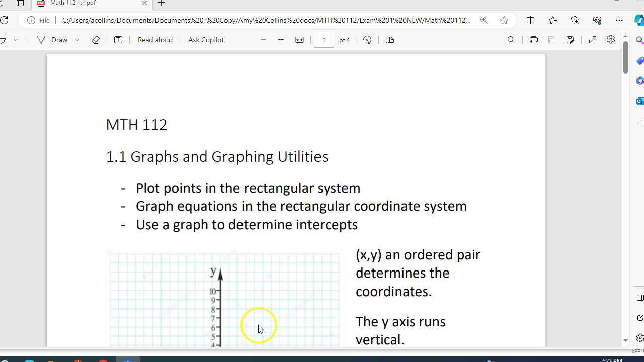Click the page number input field
The height and width of the screenshot is (362, 644).
point(325,40)
